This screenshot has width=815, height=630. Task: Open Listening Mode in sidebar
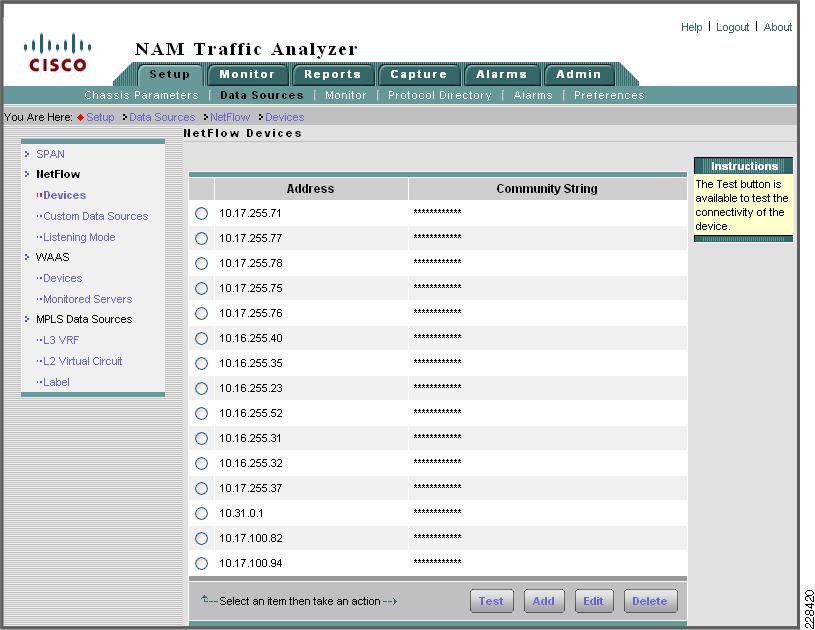pyautogui.click(x=79, y=237)
